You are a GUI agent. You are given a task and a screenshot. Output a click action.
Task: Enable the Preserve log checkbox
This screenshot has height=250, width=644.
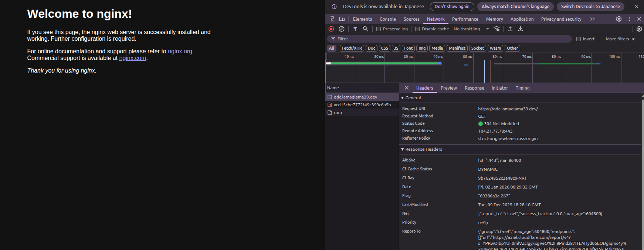coord(379,29)
